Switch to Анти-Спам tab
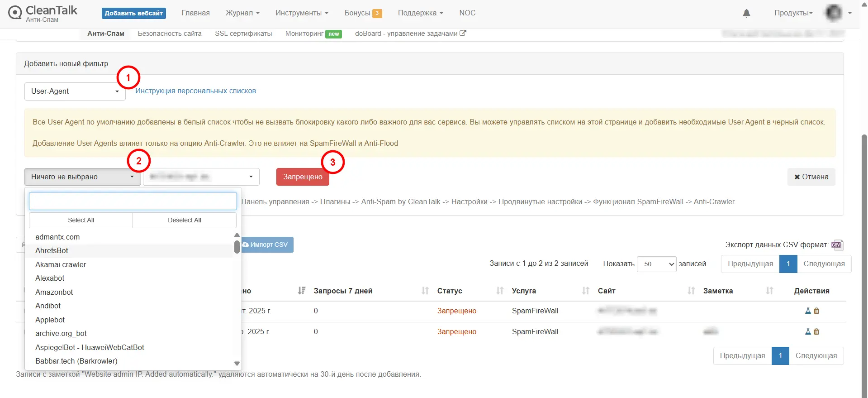The width and height of the screenshot is (868, 398). coord(106,34)
